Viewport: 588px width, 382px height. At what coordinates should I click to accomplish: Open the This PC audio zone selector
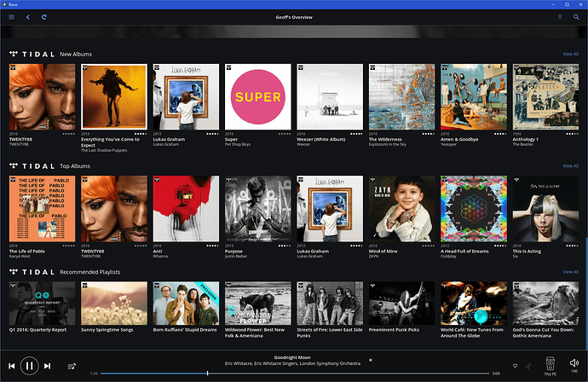pyautogui.click(x=551, y=366)
